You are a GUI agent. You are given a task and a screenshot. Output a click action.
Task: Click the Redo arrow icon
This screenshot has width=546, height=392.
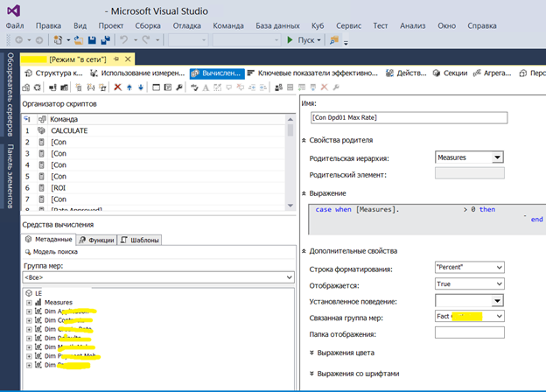(146, 40)
